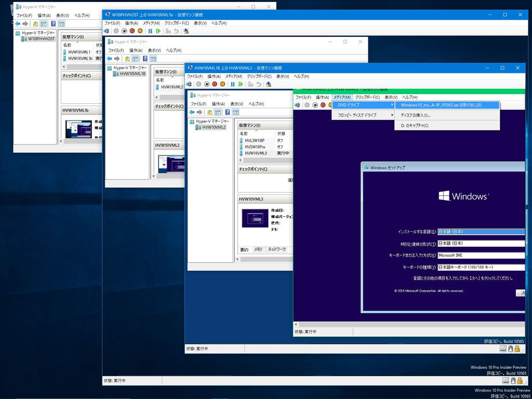Screen dimensions: 532x399
Task: Send Ctrl+Alt+Del in the innermost HVW10VML3 connection toolbar
Action: (298, 105)
